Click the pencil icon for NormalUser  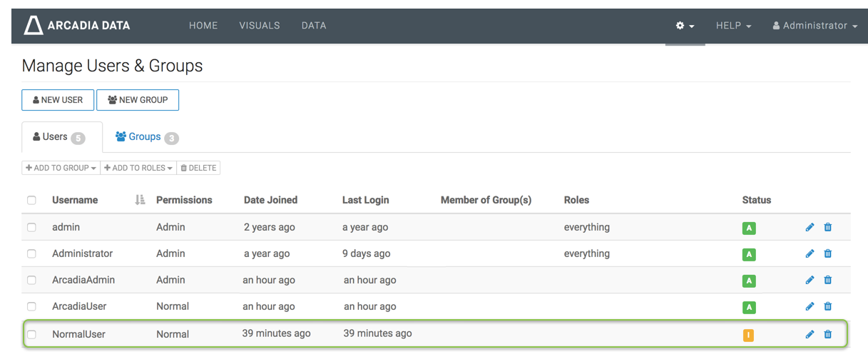[810, 333]
